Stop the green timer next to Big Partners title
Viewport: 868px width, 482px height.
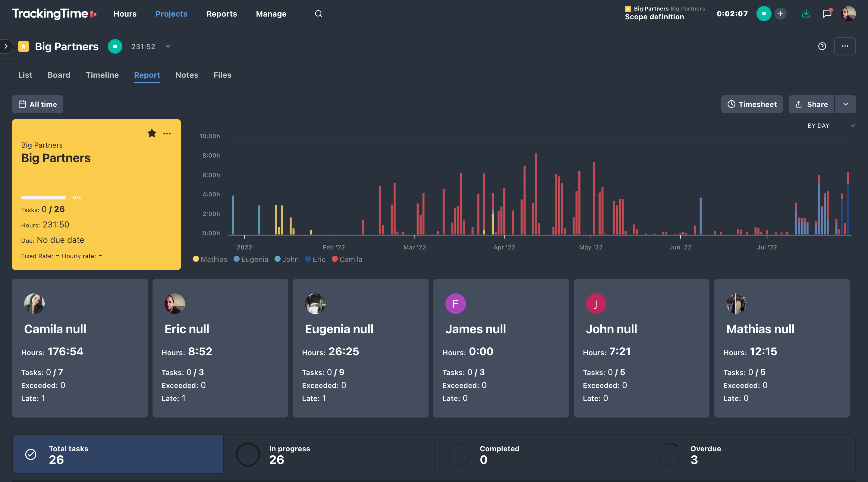click(x=115, y=46)
